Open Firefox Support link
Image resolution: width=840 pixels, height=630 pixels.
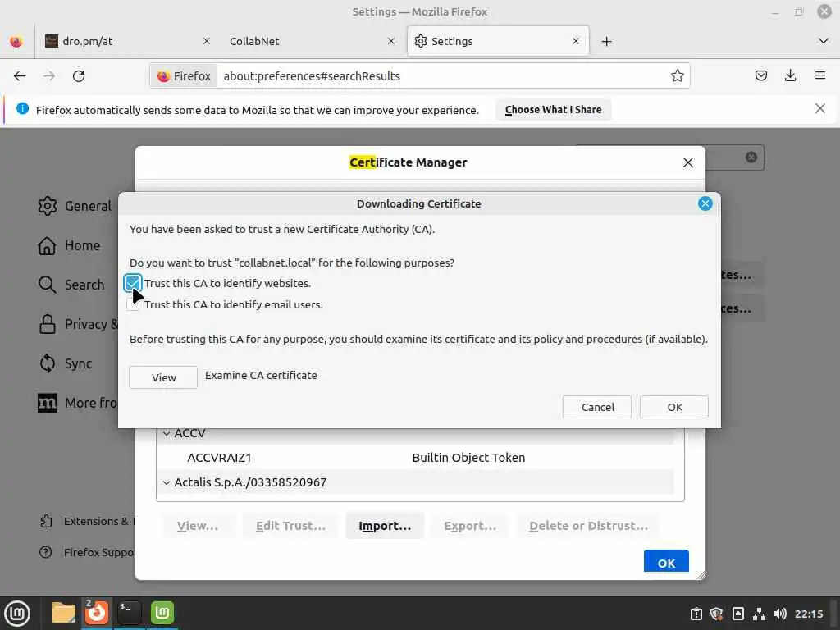click(x=87, y=552)
